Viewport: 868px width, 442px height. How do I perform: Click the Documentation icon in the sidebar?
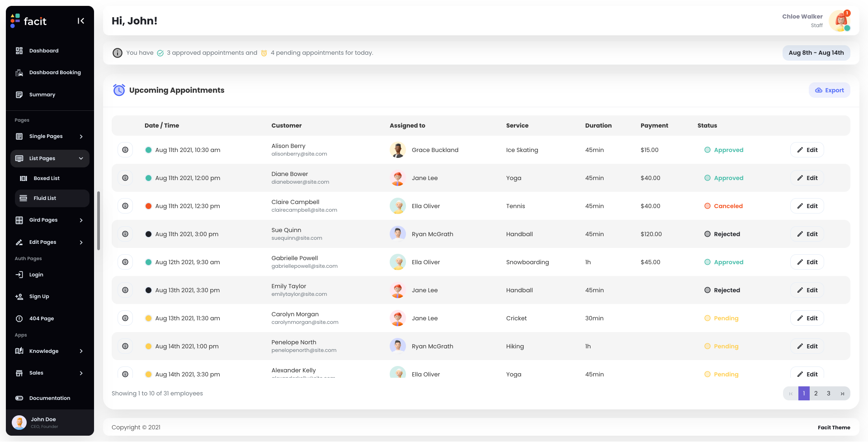tap(19, 398)
